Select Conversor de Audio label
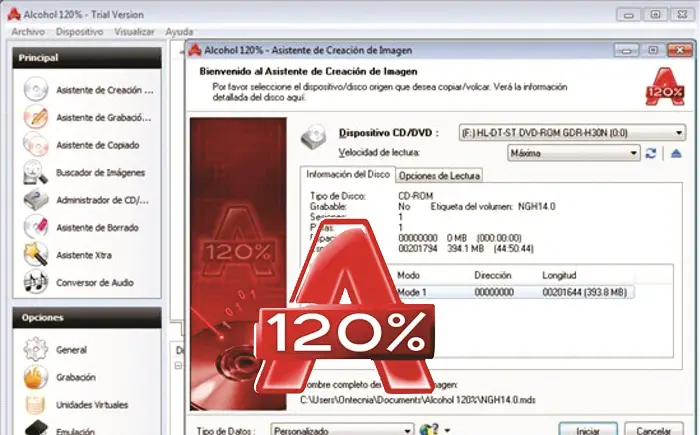700x435 pixels. tap(95, 283)
